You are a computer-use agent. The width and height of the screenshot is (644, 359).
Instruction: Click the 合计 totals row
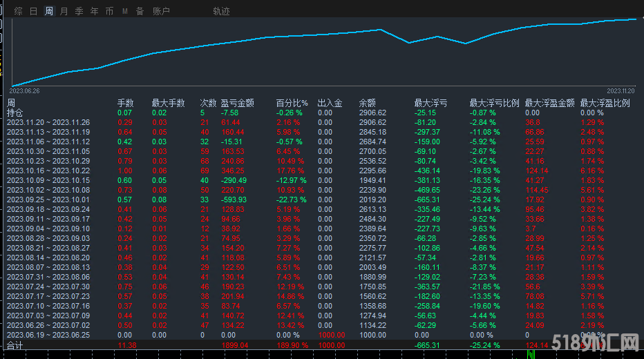[x=15, y=345]
